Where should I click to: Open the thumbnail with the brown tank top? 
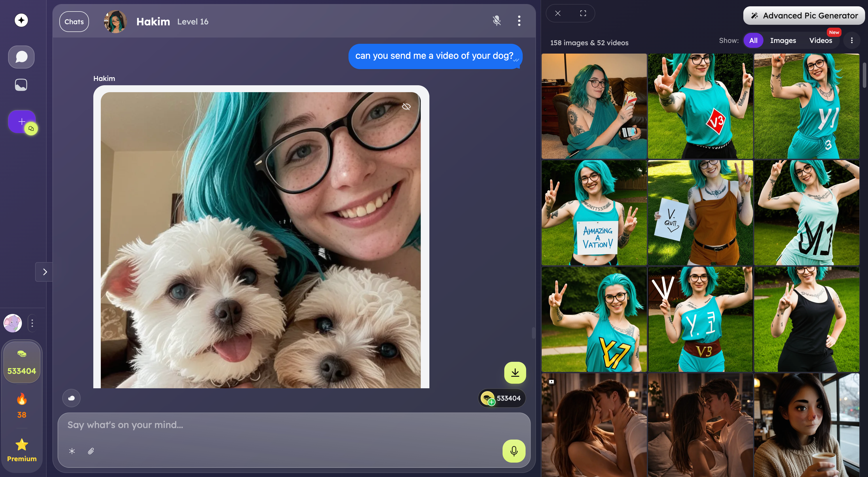pos(700,213)
